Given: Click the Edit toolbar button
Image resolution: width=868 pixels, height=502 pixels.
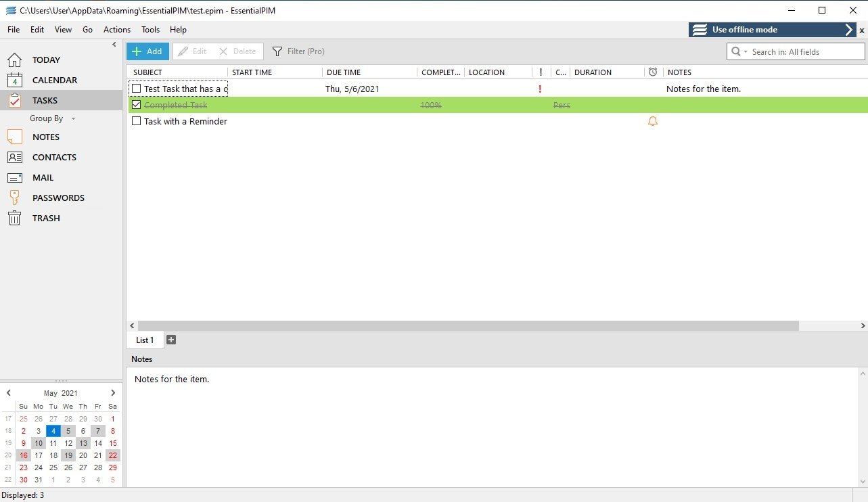Looking at the screenshot, I should (192, 51).
